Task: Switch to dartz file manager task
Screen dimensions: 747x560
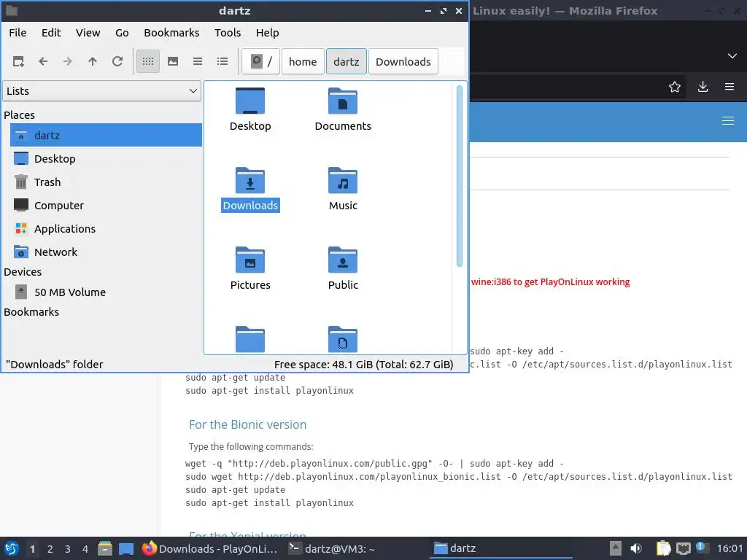Action: [x=500, y=548]
